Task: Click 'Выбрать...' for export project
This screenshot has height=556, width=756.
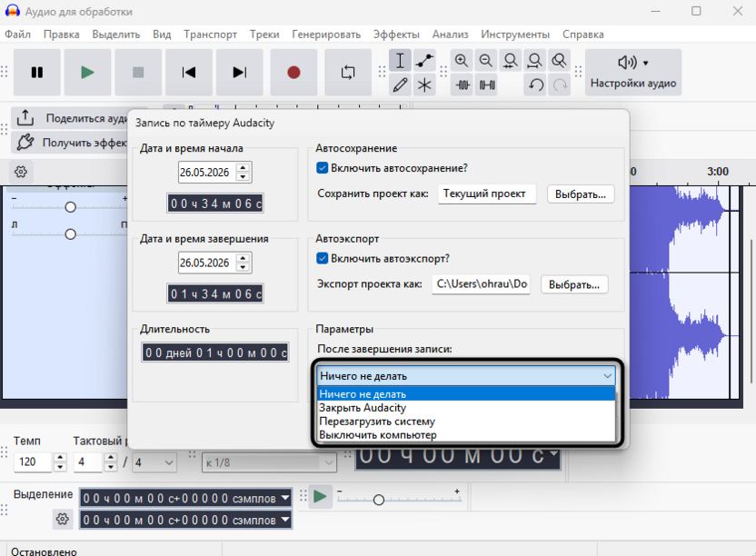Action: 574,285
